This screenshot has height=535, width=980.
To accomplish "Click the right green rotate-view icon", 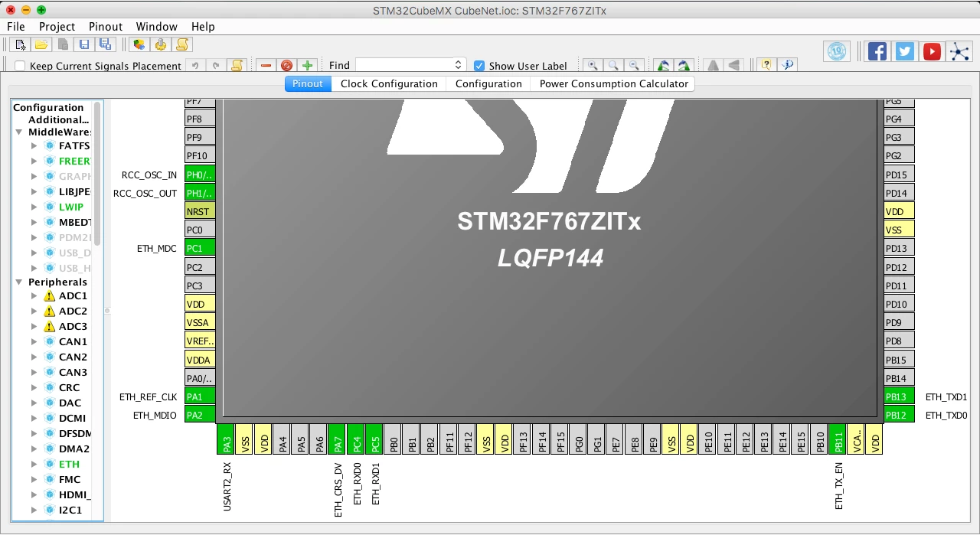I will pos(684,66).
